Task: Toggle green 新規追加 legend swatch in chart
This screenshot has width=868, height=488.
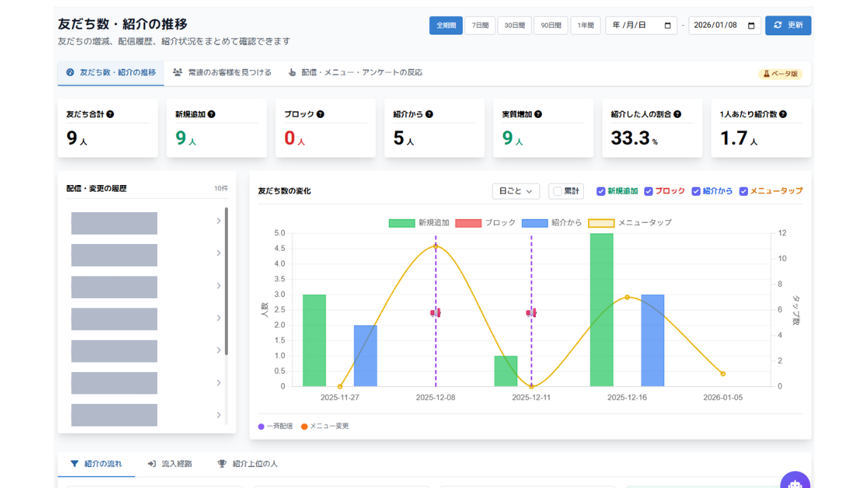Action: pos(401,223)
